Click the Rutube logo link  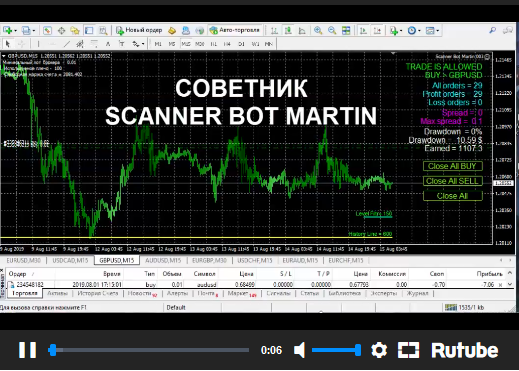click(465, 350)
